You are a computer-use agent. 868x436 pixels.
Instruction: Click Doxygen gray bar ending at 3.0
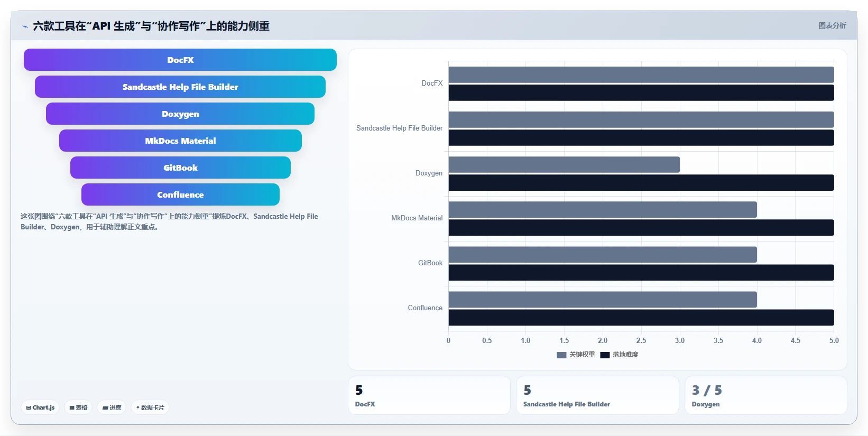coord(564,164)
